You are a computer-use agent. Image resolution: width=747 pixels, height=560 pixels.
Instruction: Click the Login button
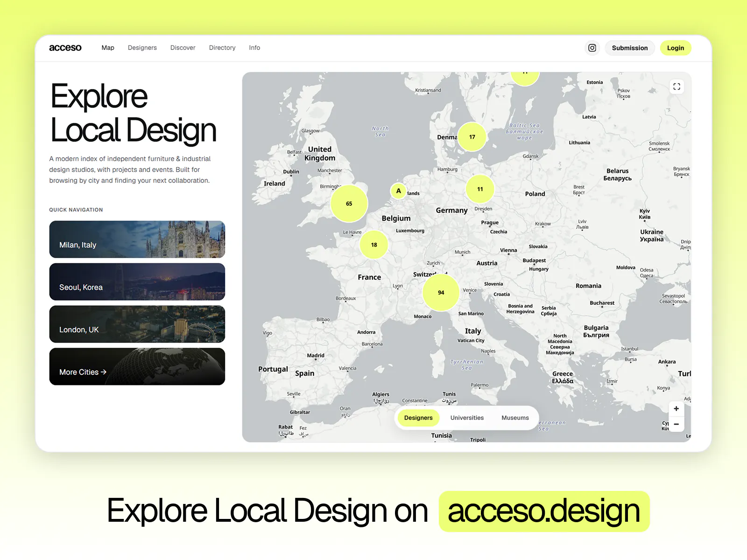pos(676,48)
